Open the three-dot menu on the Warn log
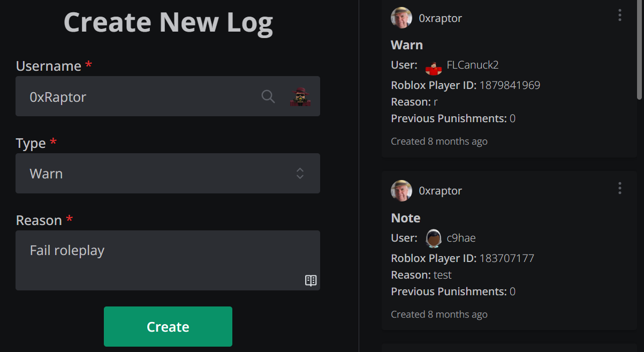The width and height of the screenshot is (644, 352). (619, 16)
